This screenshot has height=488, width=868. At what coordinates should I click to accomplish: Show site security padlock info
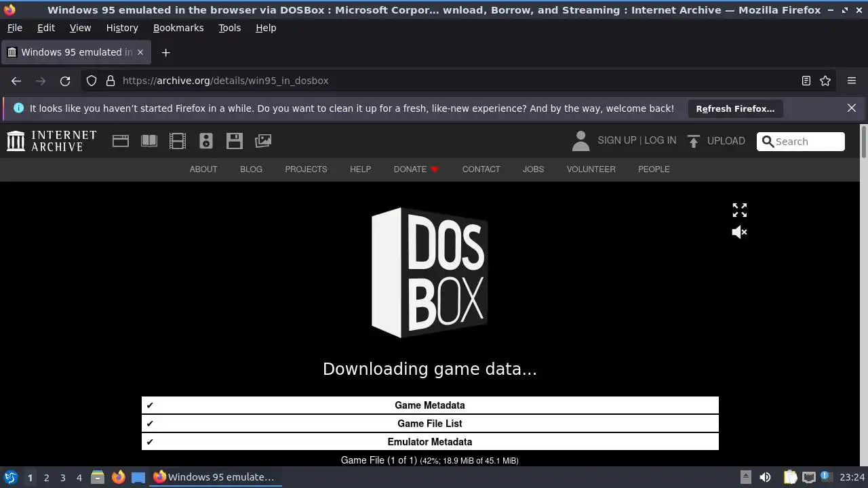[x=111, y=81]
